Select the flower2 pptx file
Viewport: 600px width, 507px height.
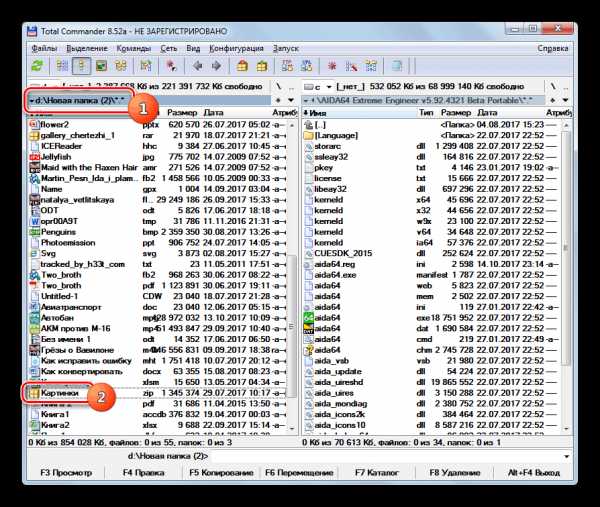tap(158, 125)
